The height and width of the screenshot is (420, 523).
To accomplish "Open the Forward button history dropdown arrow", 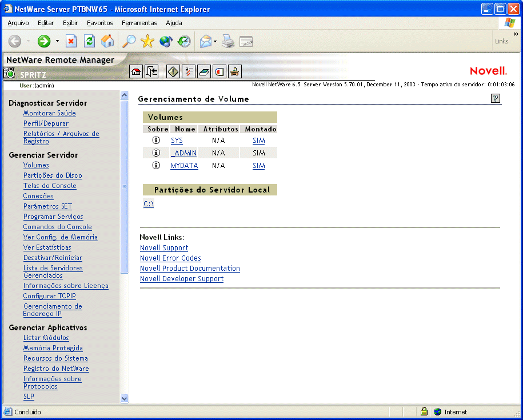I will [57, 41].
